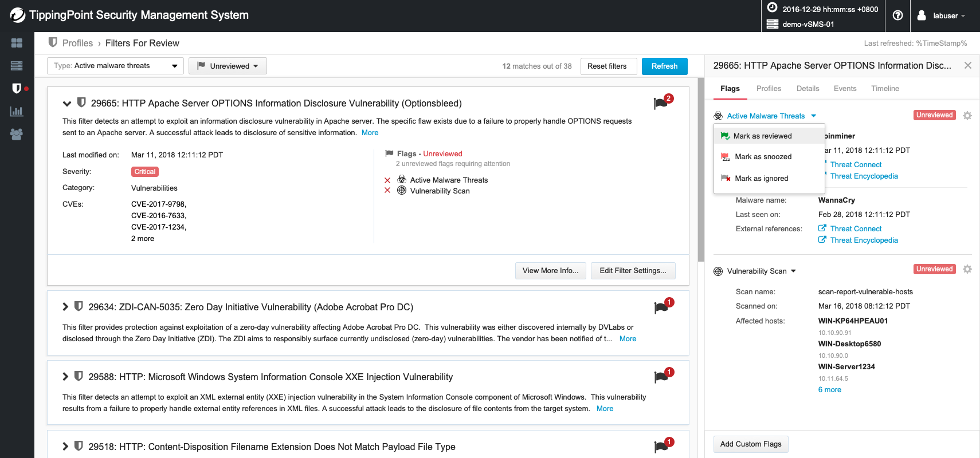The width and height of the screenshot is (980, 458).
Task: Switch to the Timeline tab
Action: [x=885, y=89]
